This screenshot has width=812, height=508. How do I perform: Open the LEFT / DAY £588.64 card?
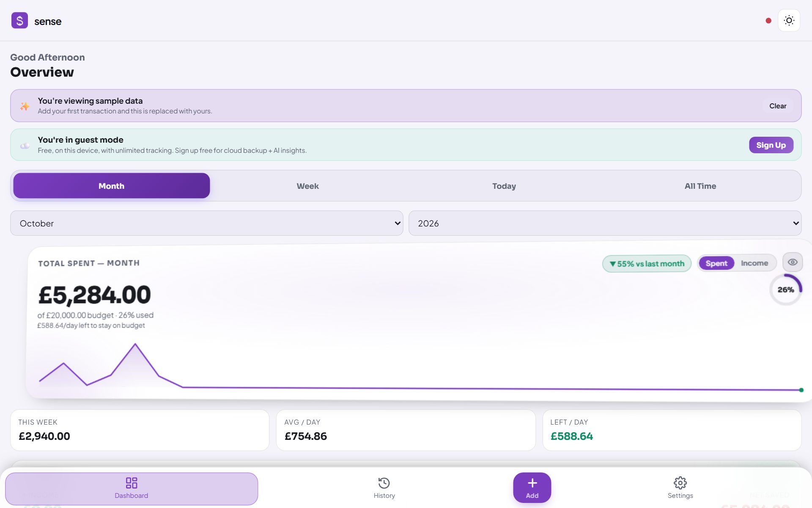[672, 430]
